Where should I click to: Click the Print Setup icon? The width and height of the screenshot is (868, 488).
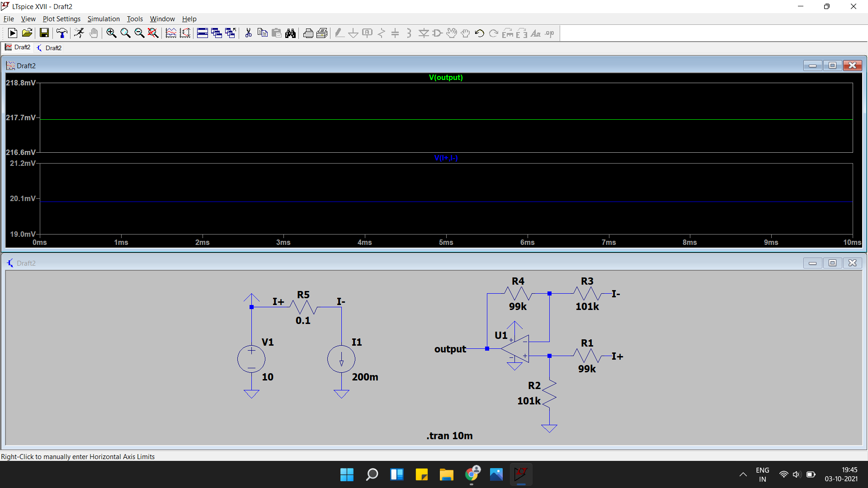[322, 33]
